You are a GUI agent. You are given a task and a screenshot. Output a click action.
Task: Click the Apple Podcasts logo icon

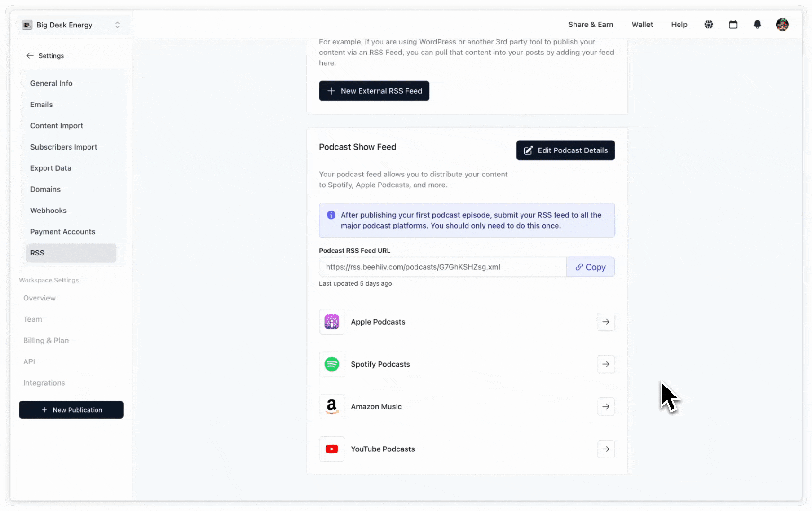(x=332, y=322)
